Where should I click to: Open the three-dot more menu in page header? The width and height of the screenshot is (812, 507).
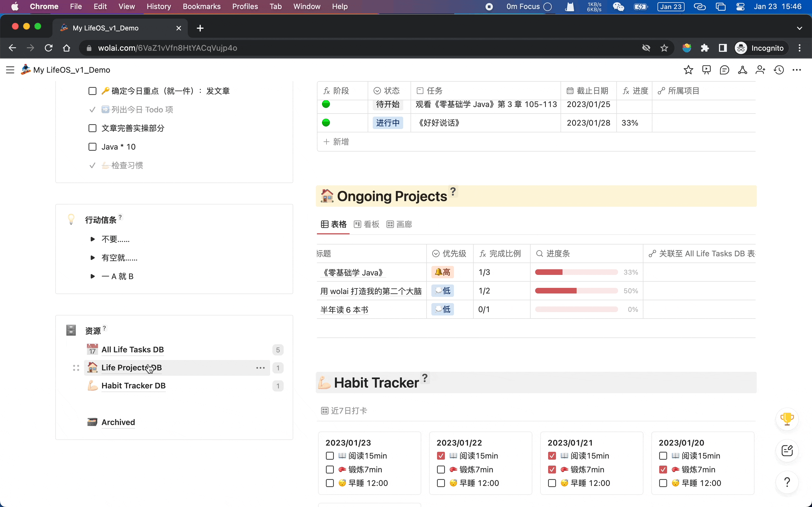[796, 70]
